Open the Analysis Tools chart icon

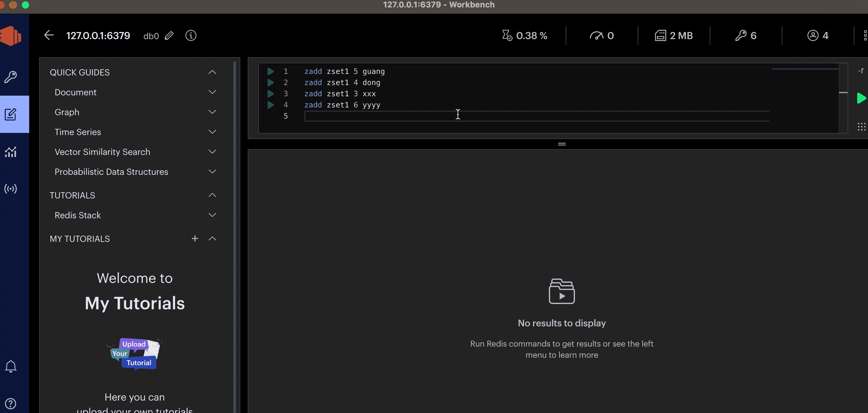[x=11, y=152]
